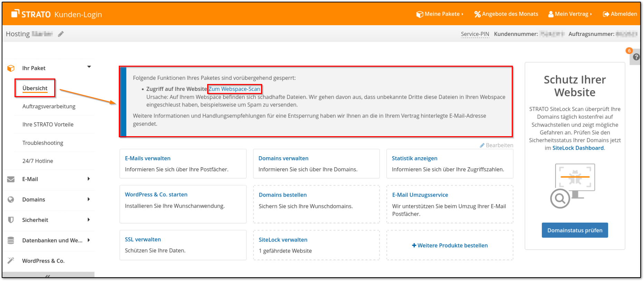Viewport: 644px width, 281px height.
Task: Click Weitere Produkte bestellen
Action: point(450,245)
